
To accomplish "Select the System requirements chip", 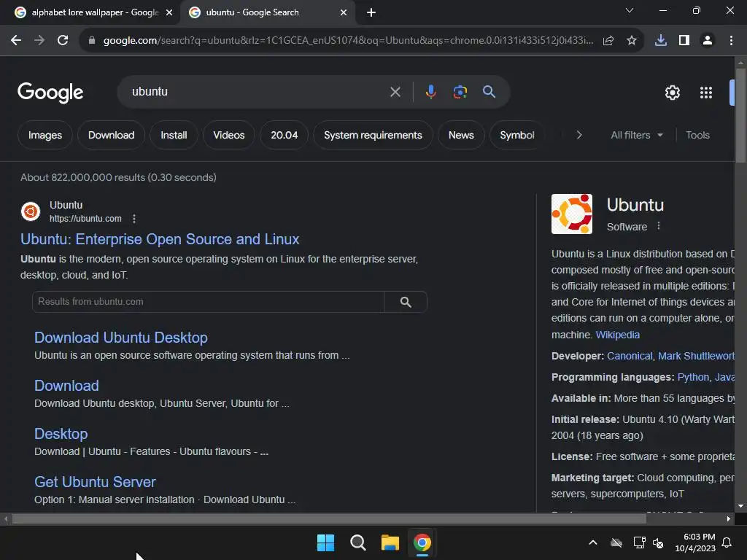I will pos(373,135).
